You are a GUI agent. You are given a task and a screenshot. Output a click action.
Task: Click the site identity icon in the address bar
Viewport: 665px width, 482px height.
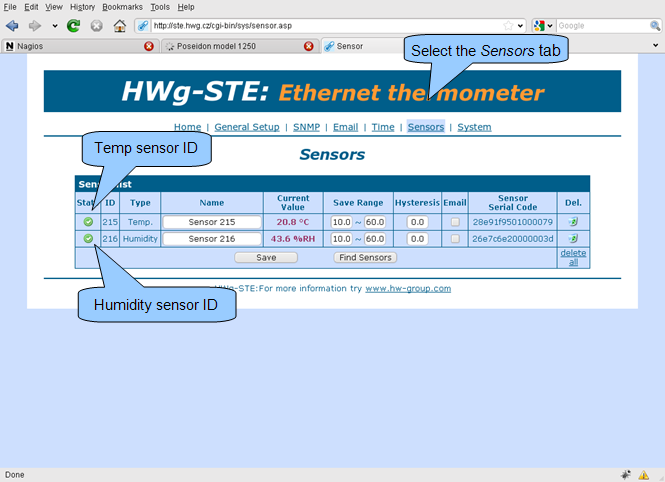(x=143, y=26)
